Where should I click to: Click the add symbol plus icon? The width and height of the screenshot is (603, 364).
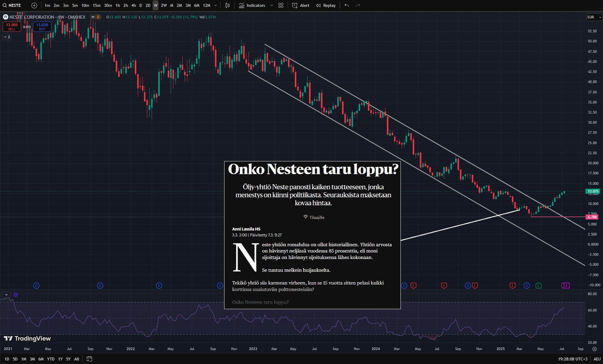(x=34, y=5)
